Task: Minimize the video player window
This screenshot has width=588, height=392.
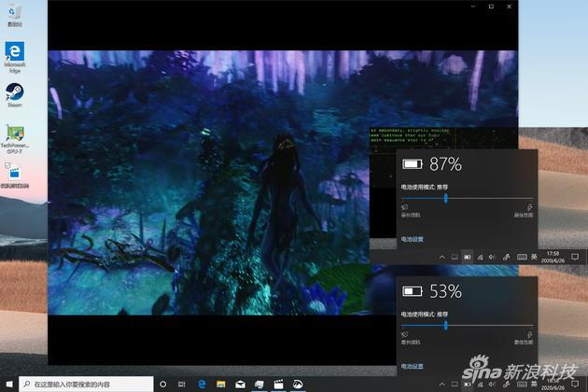Action: click(x=473, y=7)
